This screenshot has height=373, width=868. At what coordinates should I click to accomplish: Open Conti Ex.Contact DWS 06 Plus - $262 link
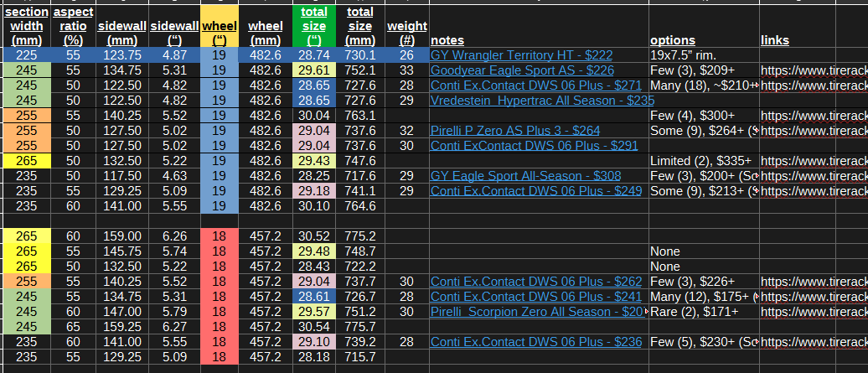point(536,281)
